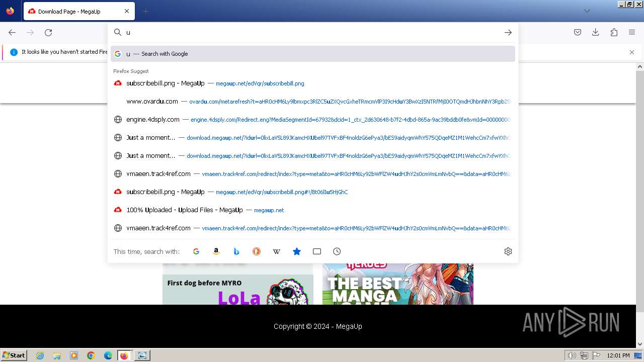Open the Downloads panel icon
Screen dimensions: 644x362
(x=596, y=32)
